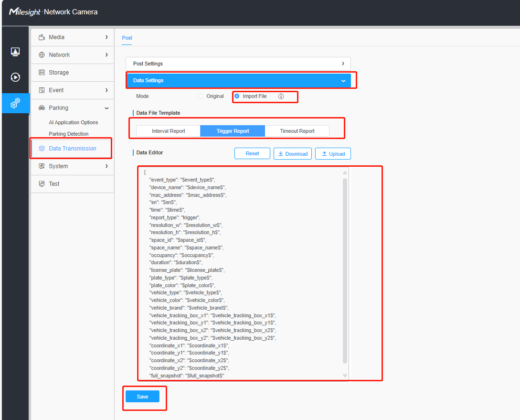Open the Parking Detection submenu item
Screen dimensions: 520x420
69,134
